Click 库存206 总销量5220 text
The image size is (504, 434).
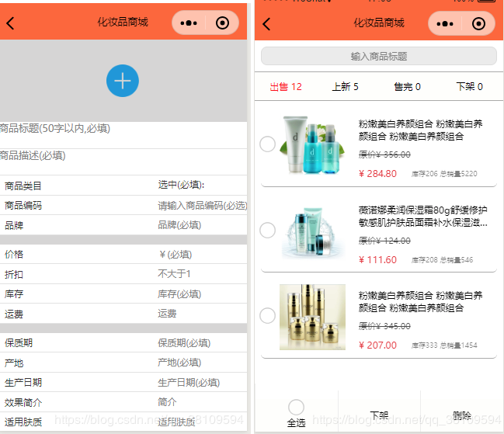pos(444,174)
